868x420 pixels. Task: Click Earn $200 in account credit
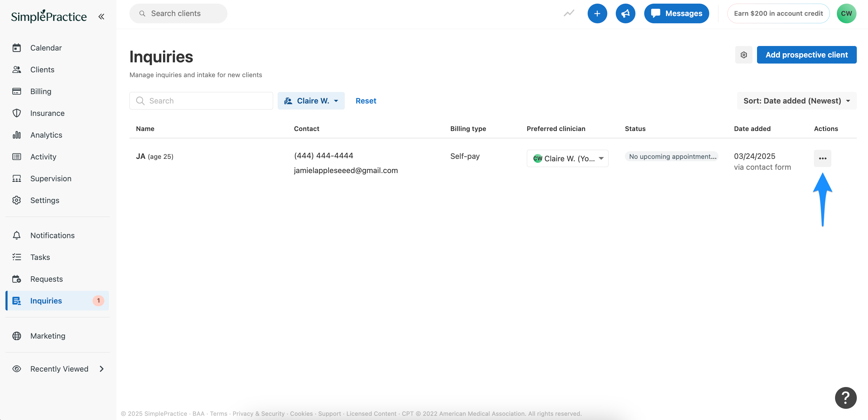click(778, 14)
